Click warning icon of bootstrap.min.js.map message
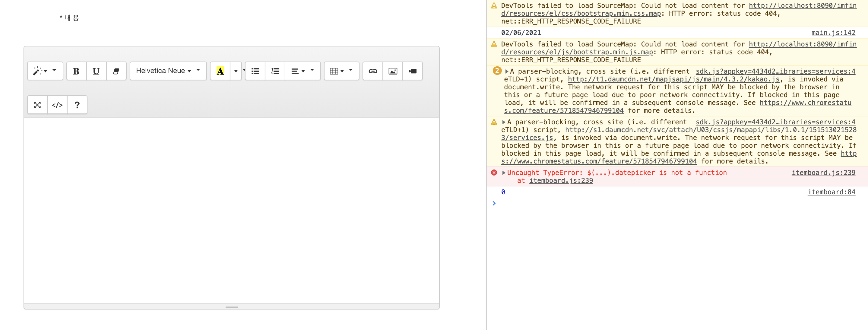This screenshot has height=330, width=868. pos(494,44)
